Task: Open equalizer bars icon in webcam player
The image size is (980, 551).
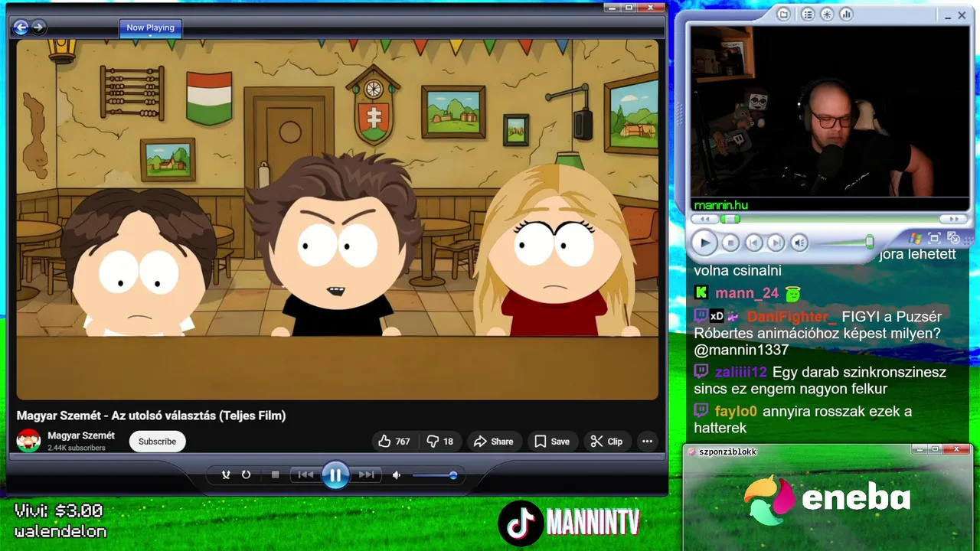Action: pyautogui.click(x=846, y=15)
